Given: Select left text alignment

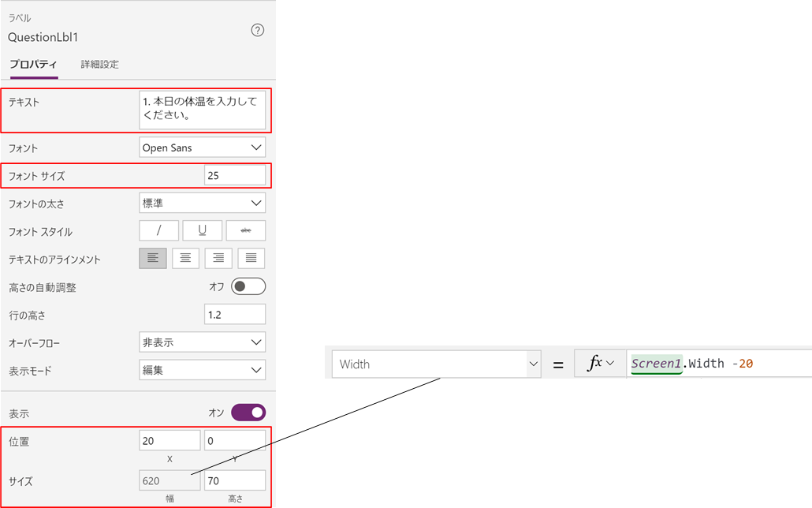Looking at the screenshot, I should pos(154,258).
